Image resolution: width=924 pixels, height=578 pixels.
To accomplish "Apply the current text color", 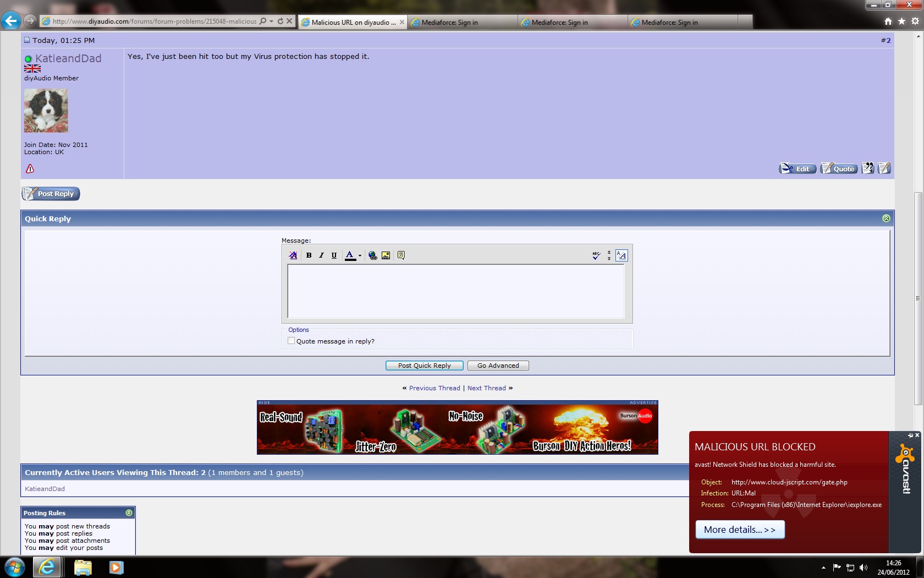I will (x=350, y=255).
